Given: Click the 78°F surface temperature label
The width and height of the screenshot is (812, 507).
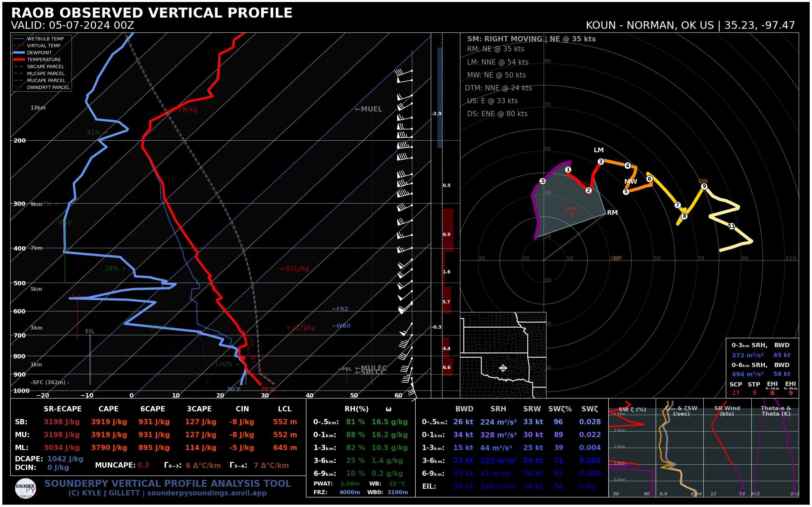Looking at the screenshot, I should pos(268,389).
